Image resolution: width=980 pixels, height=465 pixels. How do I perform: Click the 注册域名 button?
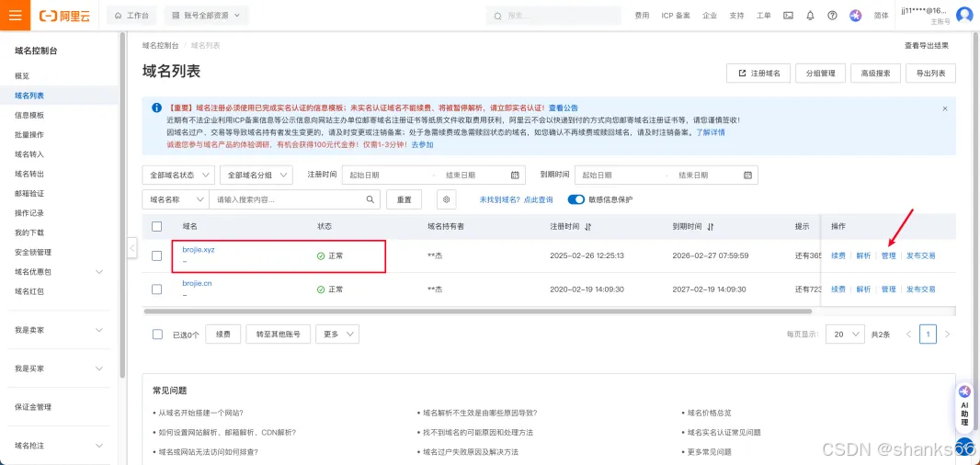(758, 74)
